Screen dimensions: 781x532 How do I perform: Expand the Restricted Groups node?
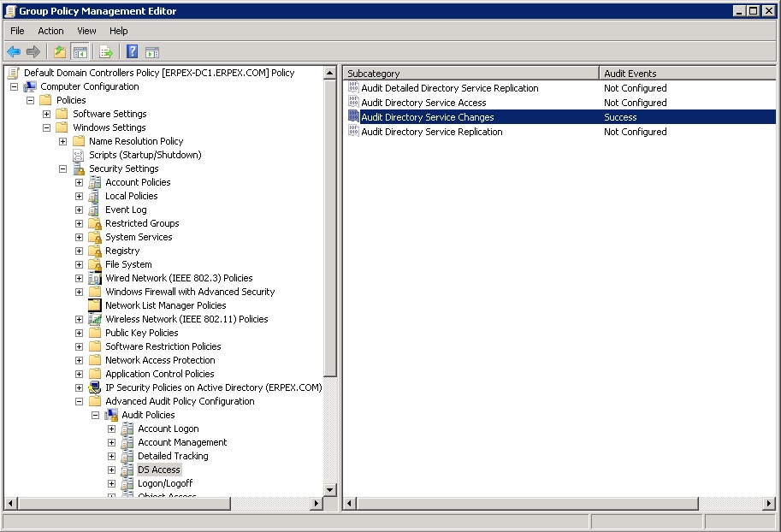click(79, 223)
